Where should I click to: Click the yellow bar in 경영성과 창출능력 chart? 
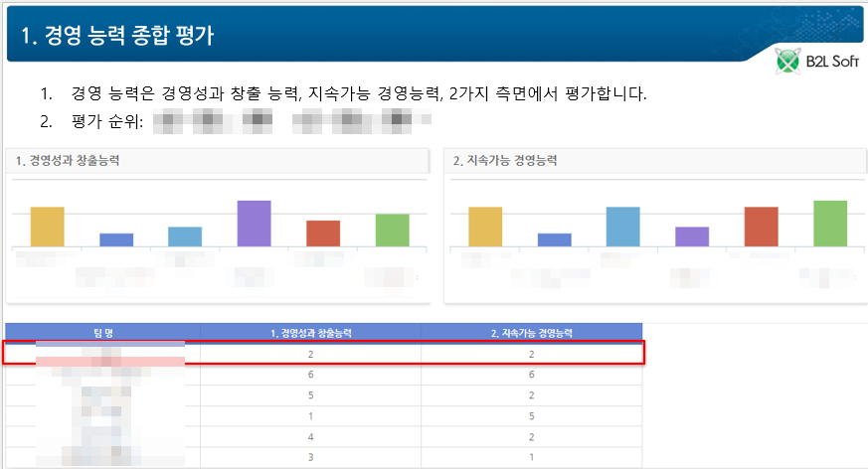tap(47, 227)
